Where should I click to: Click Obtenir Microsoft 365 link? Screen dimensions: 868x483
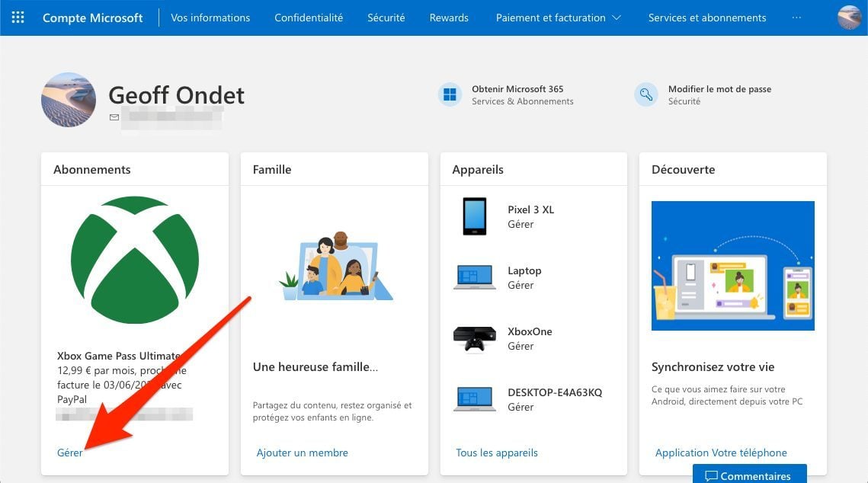pos(517,89)
